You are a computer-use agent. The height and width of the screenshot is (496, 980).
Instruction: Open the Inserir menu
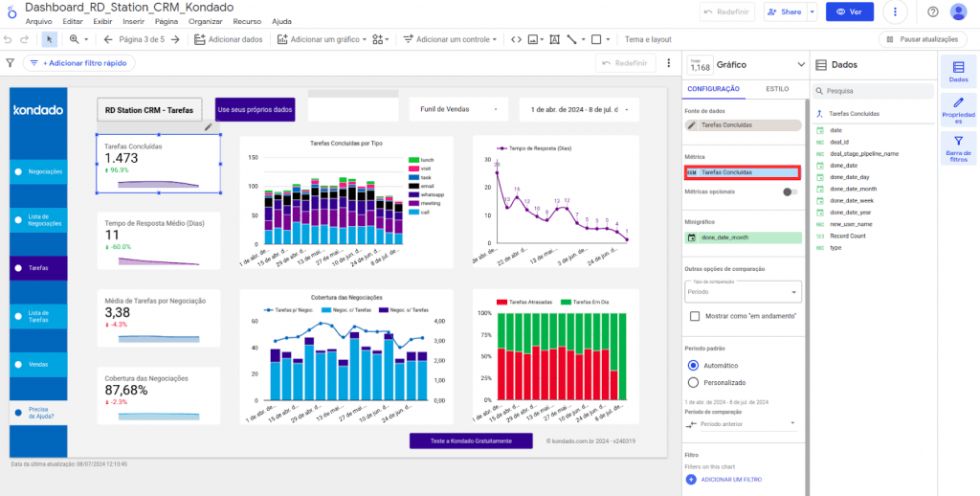coord(134,20)
